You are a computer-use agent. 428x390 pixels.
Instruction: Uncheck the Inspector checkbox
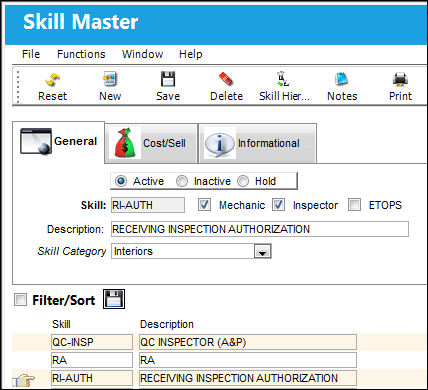tap(278, 205)
